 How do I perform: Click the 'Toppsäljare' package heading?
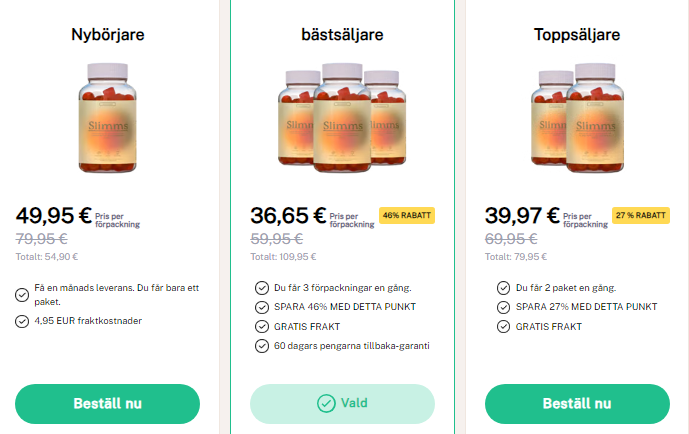pos(577,35)
